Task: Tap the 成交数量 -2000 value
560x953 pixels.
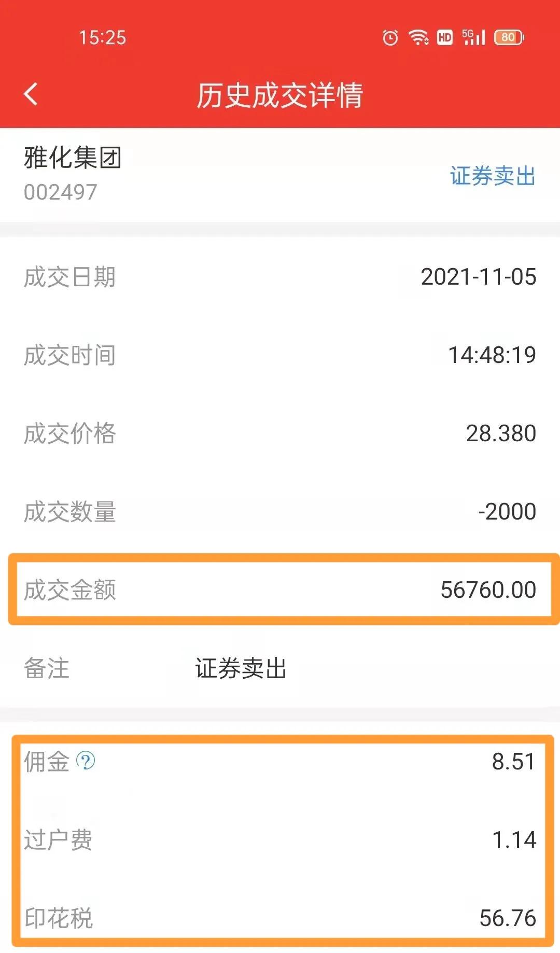Action: tap(507, 512)
